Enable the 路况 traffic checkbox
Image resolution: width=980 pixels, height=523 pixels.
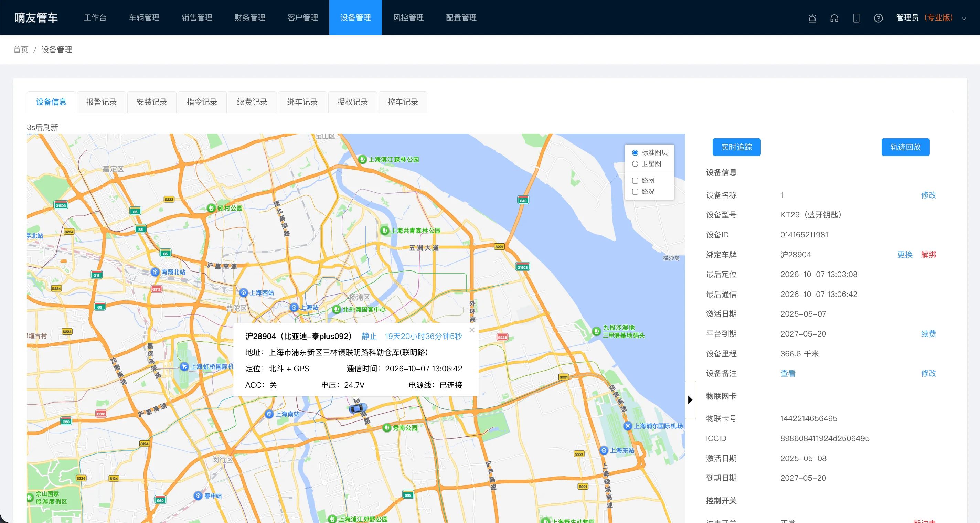[x=635, y=191]
